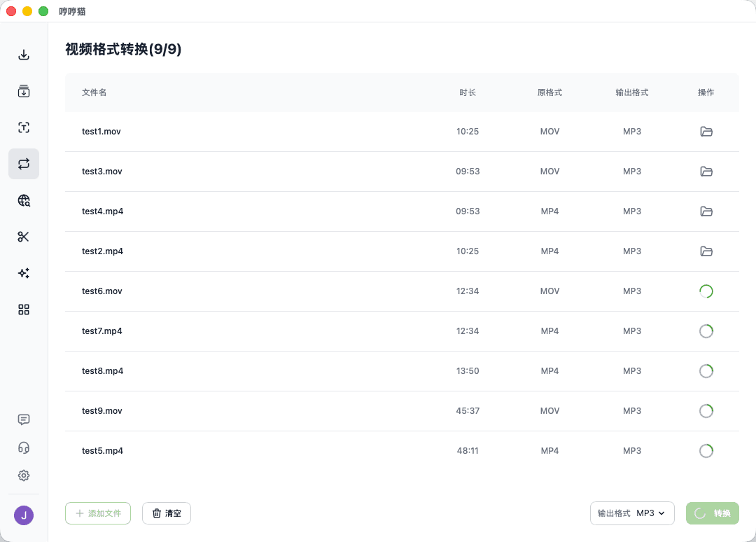Open the settings gear in sidebar
This screenshot has height=542, width=756.
tap(24, 475)
